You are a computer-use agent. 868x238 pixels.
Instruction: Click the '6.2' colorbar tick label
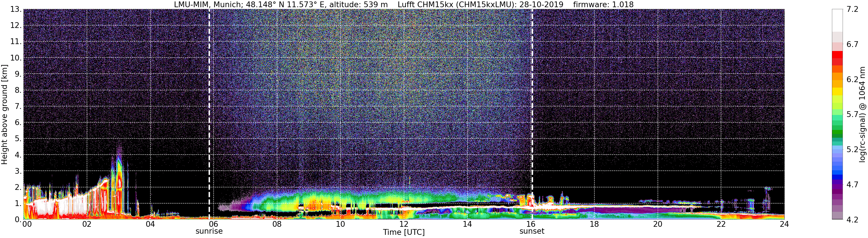click(852, 79)
